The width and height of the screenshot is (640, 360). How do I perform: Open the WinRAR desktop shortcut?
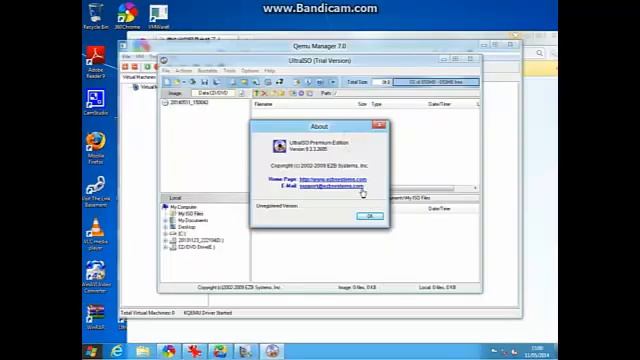[x=96, y=317]
